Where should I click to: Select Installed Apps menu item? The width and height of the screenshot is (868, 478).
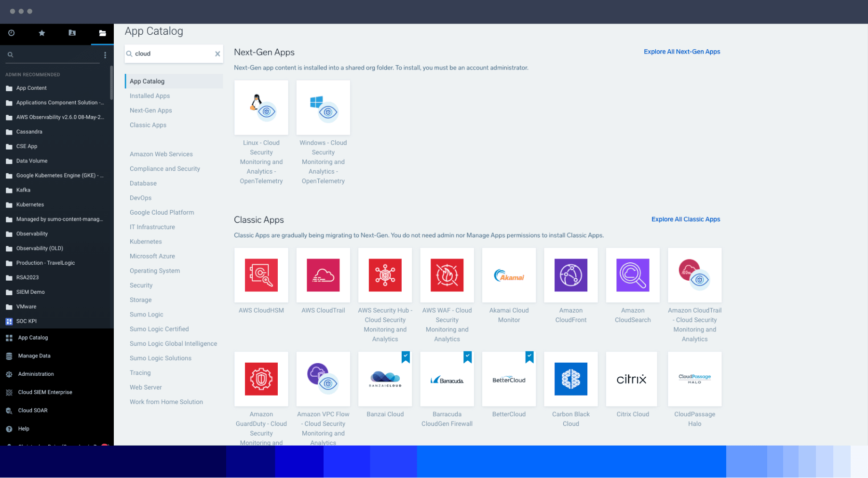[150, 96]
